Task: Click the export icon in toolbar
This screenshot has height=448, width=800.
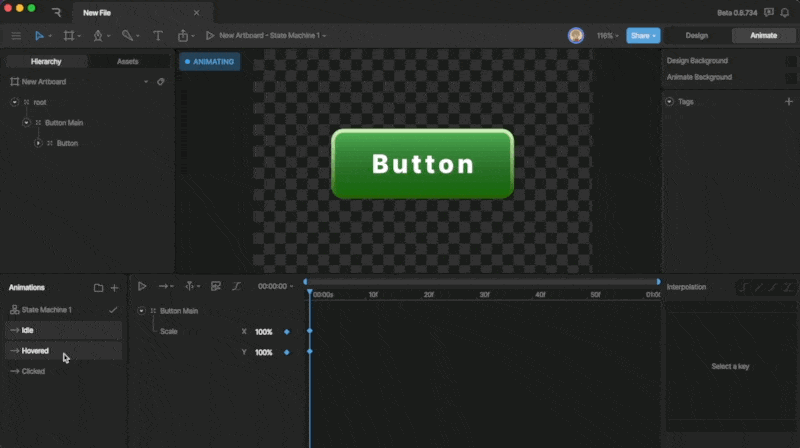Action: [183, 35]
